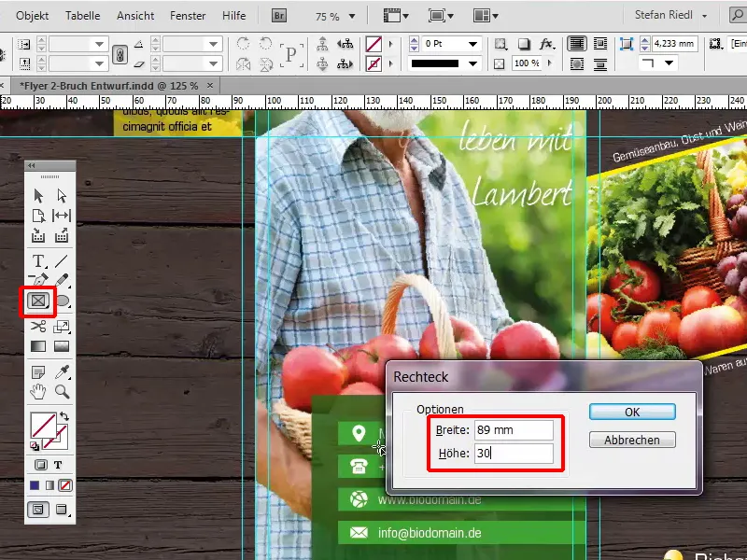
Task: Open the fx effects menu
Action: point(547,44)
